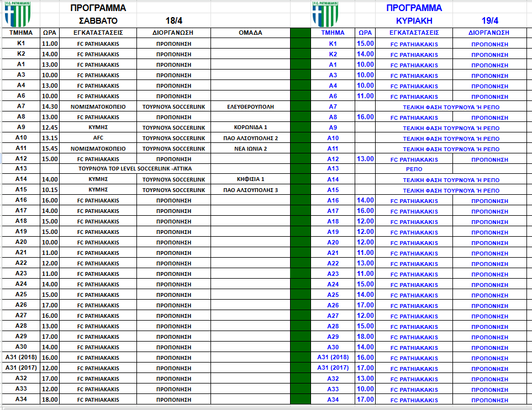
Task: Select the ΚΗΦΙΣΙΑ 1 team cell
Action: pos(250,179)
